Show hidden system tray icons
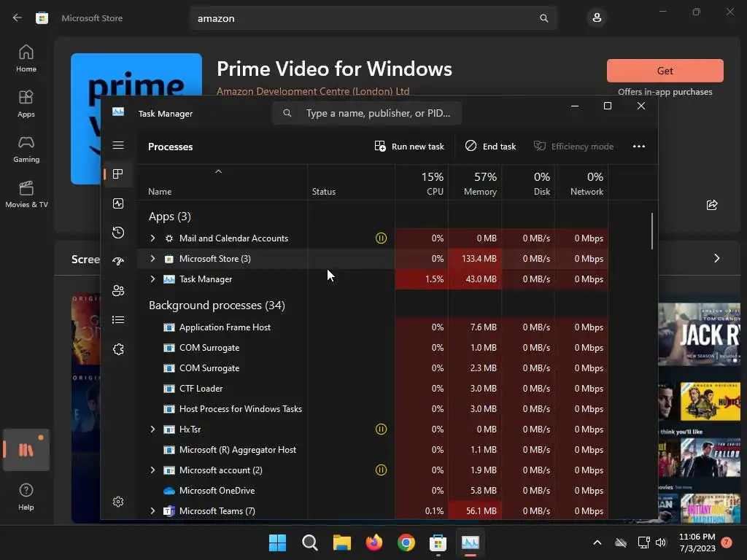 click(597, 542)
